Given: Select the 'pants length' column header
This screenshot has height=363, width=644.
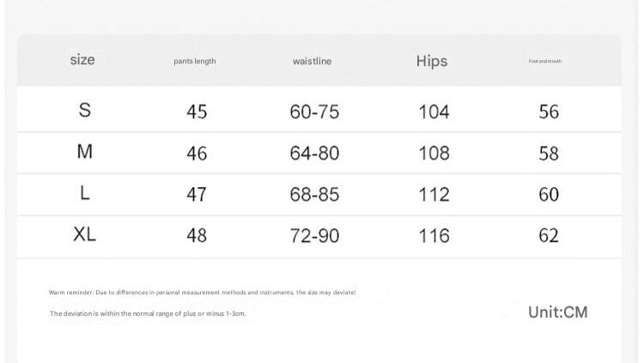Looking at the screenshot, I should 195,62.
